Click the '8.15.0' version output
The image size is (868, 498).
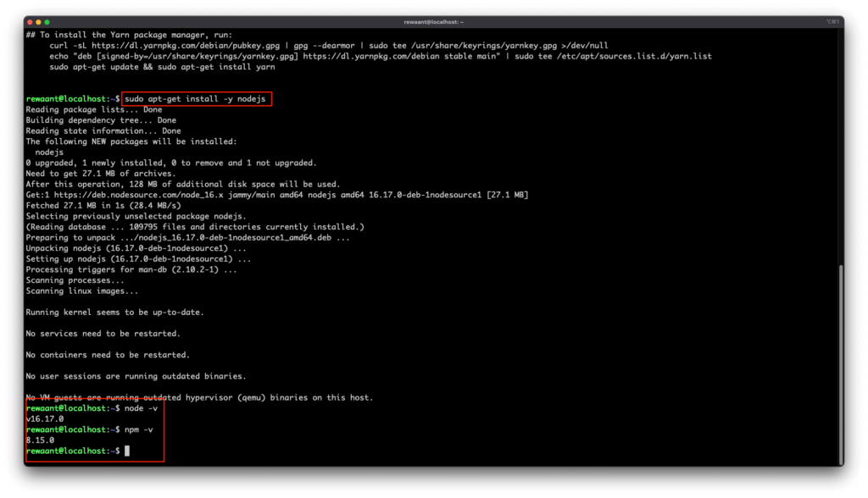[x=40, y=440]
